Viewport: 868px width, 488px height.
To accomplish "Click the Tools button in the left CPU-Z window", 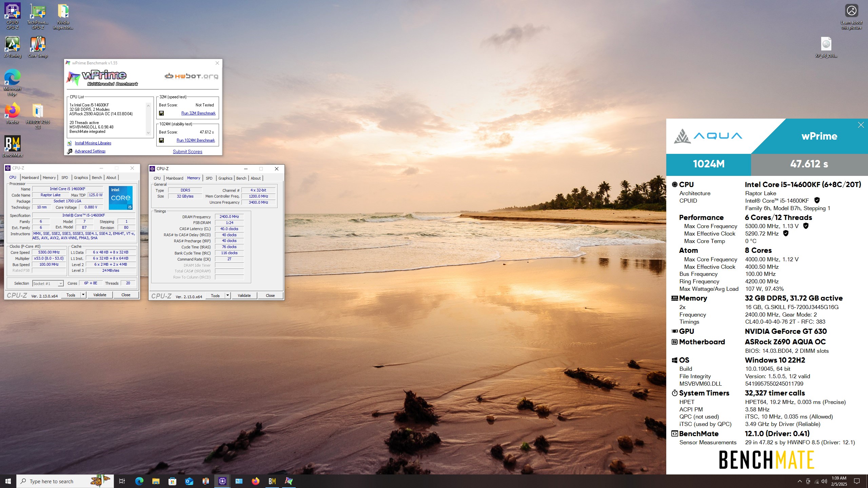I will click(71, 295).
